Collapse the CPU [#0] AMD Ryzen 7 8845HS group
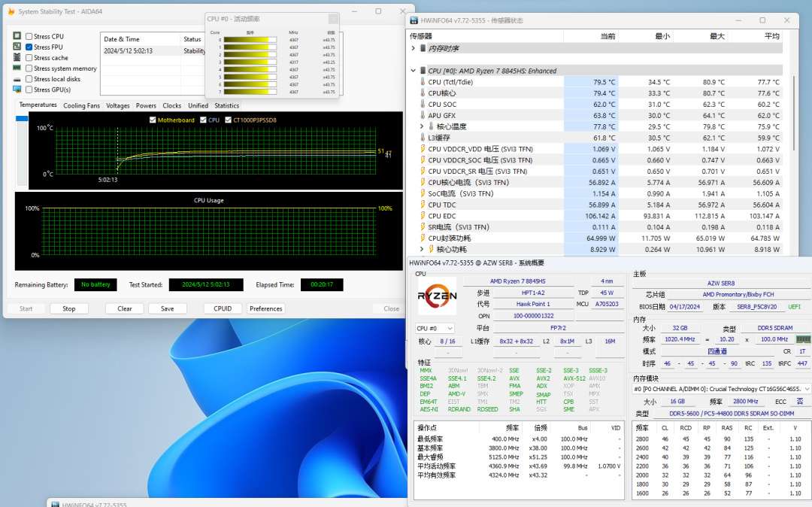 414,71
